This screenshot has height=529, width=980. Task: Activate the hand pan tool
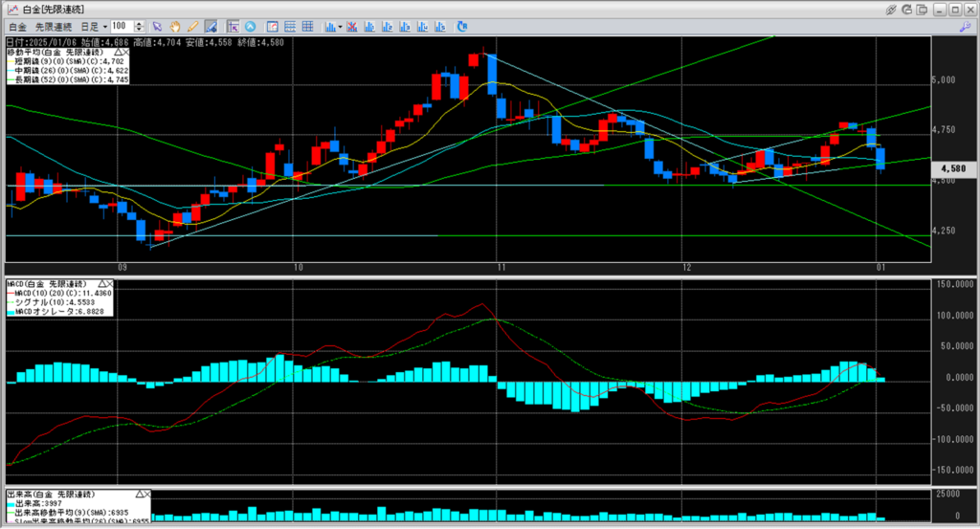point(175,26)
